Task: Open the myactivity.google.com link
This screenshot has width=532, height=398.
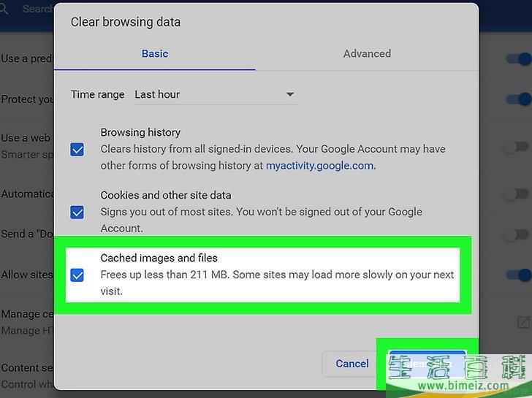Action: (319, 166)
